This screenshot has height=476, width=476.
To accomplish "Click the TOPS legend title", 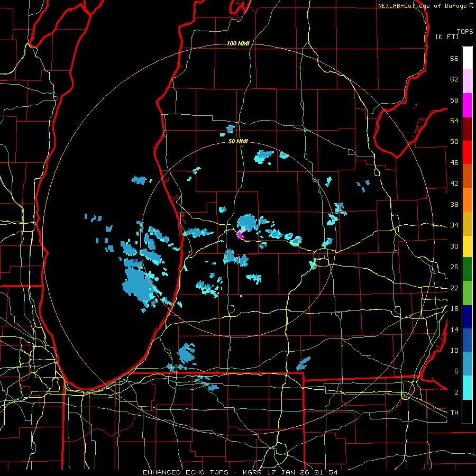I will (x=465, y=31).
